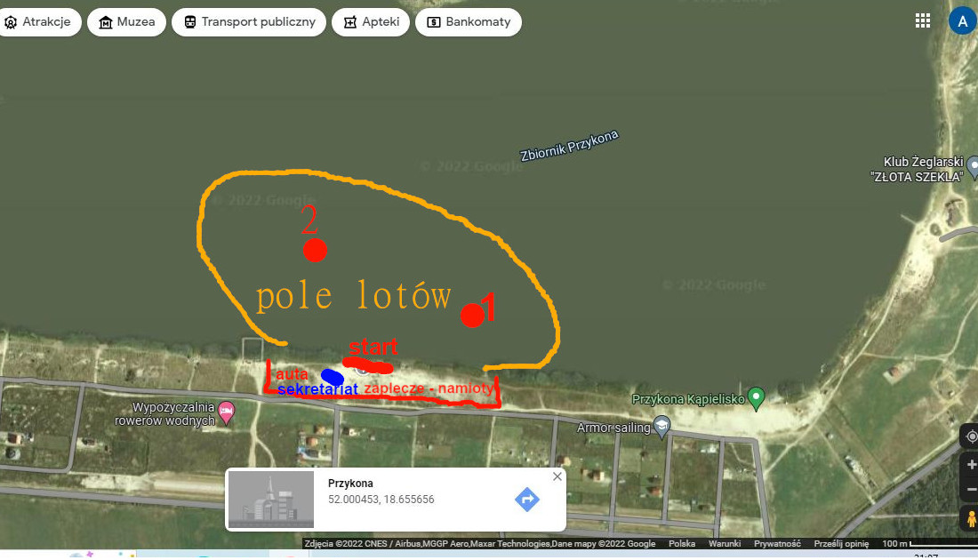Show Bankomaty nearby

point(469,22)
